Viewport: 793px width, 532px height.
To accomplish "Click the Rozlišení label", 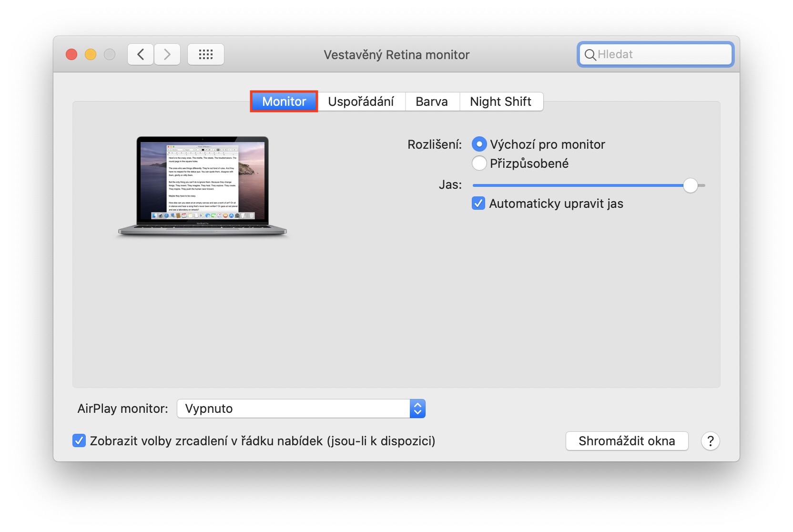I will pyautogui.click(x=435, y=144).
